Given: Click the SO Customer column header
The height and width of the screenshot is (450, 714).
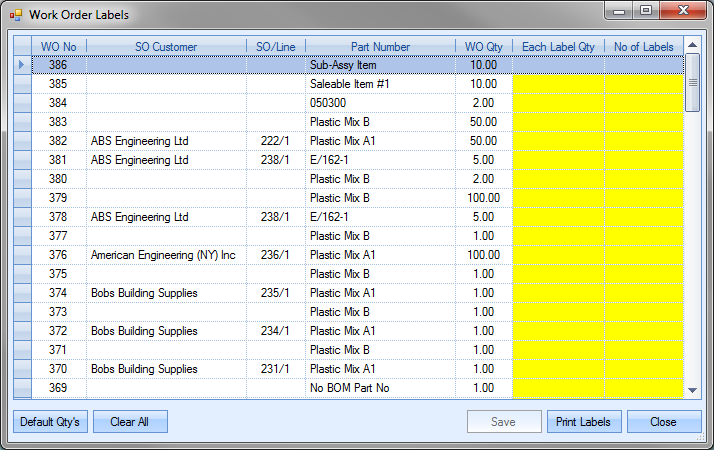Looking at the screenshot, I should click(x=166, y=46).
